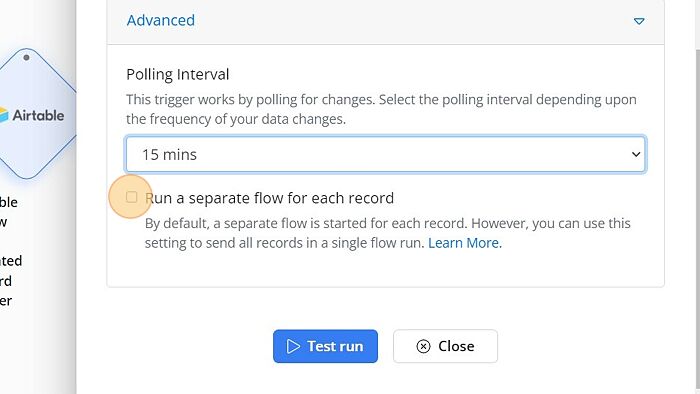700x394 pixels.
Task: Click the trigger name text below Airtable node
Action: (x=10, y=251)
